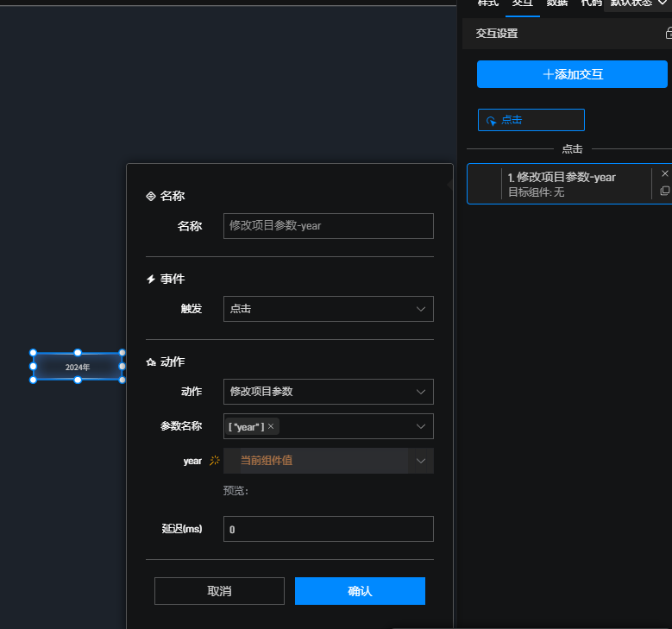Click the 确认 button
Screen dimensions: 672x629
coord(360,591)
